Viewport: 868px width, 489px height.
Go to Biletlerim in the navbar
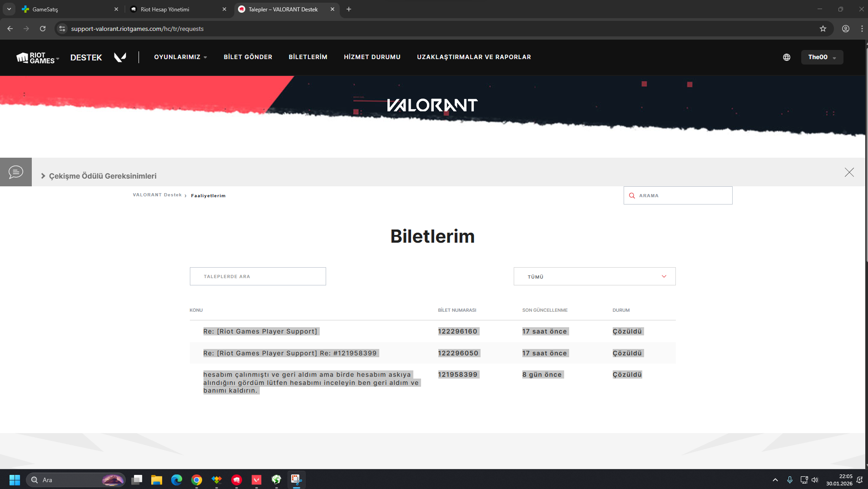tap(308, 57)
